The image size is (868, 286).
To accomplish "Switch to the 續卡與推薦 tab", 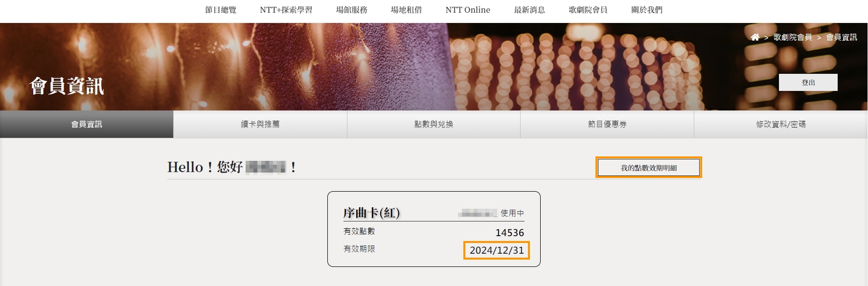I will 260,124.
